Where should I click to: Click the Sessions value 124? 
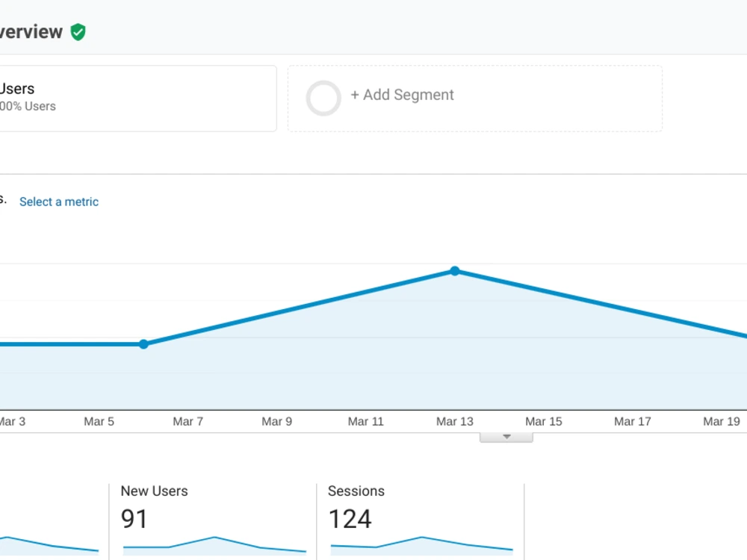[x=350, y=519]
